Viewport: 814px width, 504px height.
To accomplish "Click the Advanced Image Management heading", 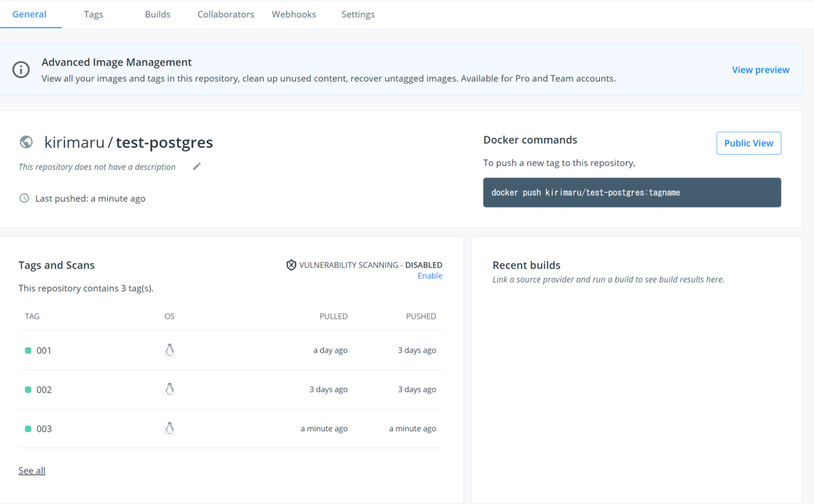I will [x=117, y=62].
